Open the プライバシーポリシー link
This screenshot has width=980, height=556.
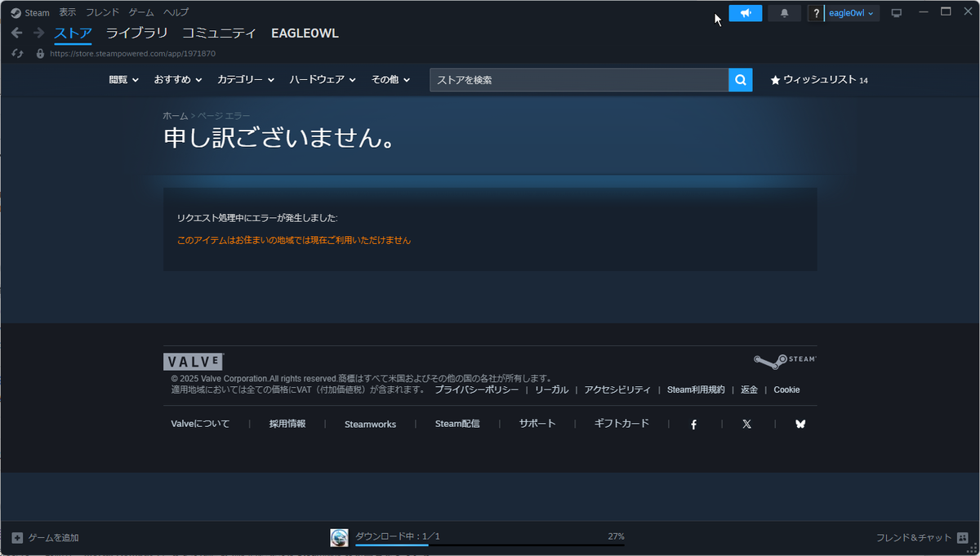pos(476,390)
